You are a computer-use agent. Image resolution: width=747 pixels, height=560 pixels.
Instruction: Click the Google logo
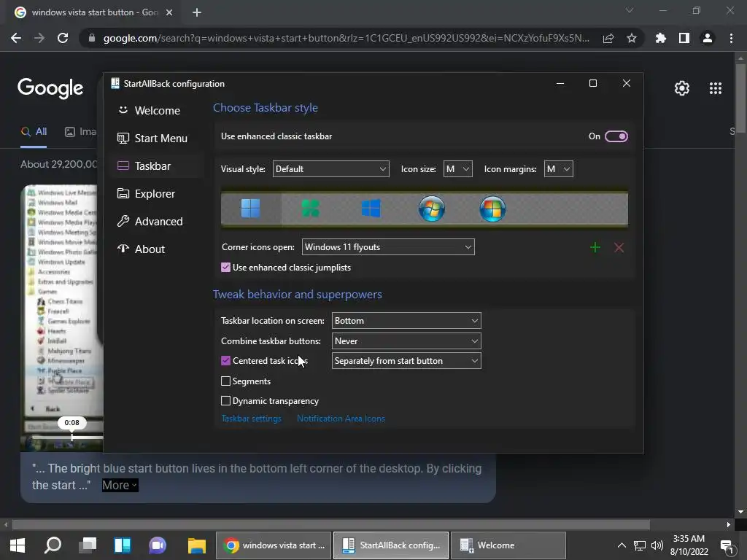click(x=50, y=88)
